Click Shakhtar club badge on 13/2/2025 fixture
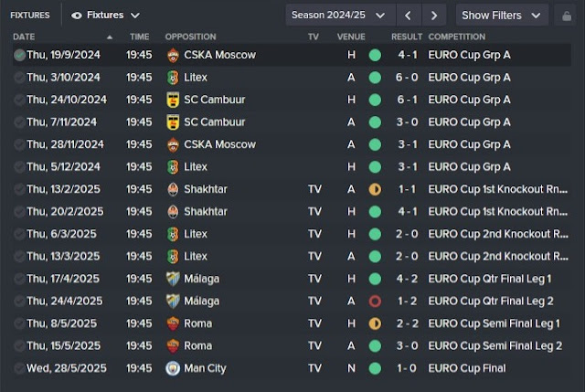Image resolution: width=585 pixels, height=392 pixels. [173, 189]
